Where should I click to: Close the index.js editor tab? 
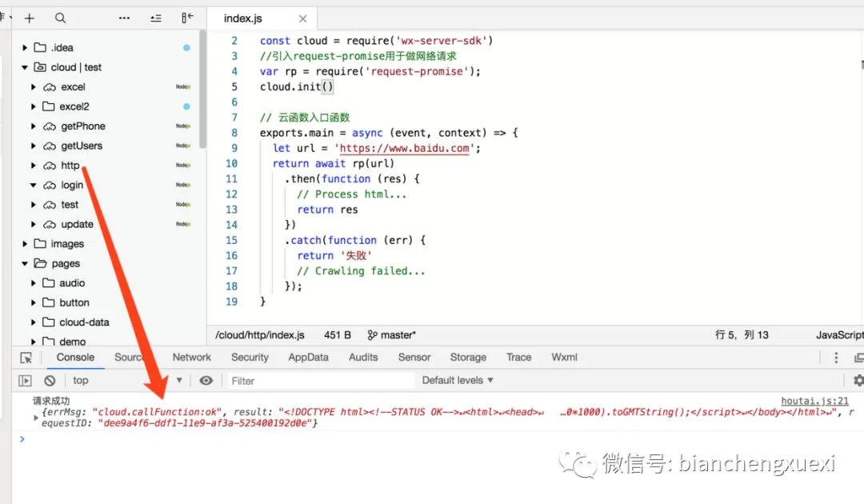(302, 18)
